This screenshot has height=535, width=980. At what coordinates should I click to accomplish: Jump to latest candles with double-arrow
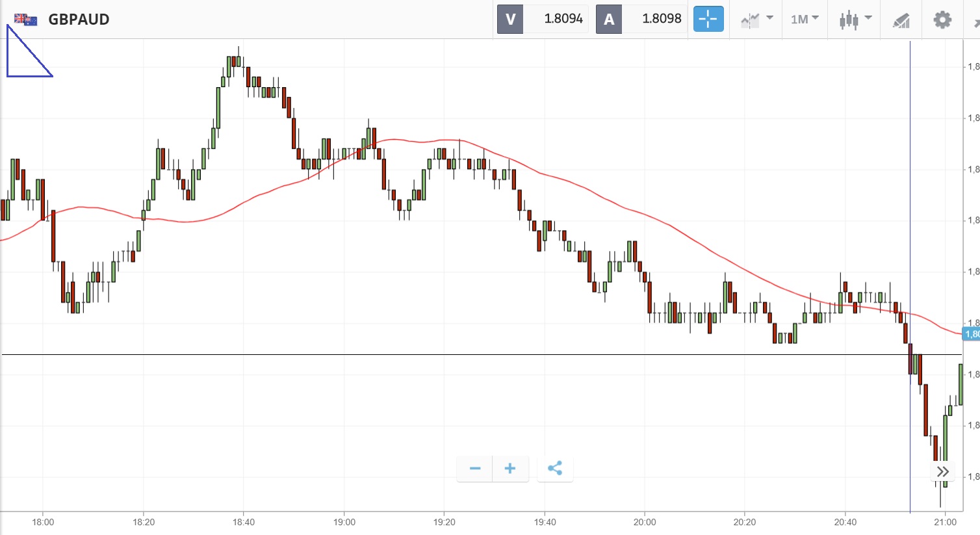tap(943, 471)
